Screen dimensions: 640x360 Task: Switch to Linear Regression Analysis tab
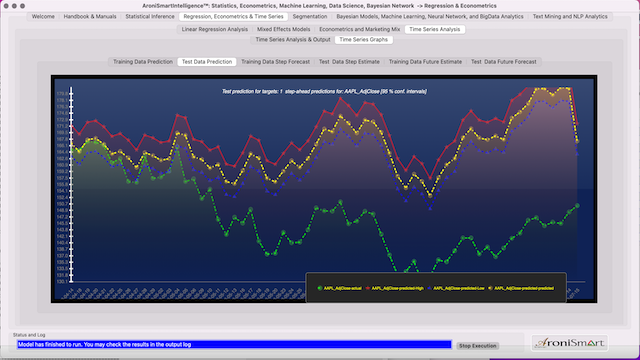point(215,29)
